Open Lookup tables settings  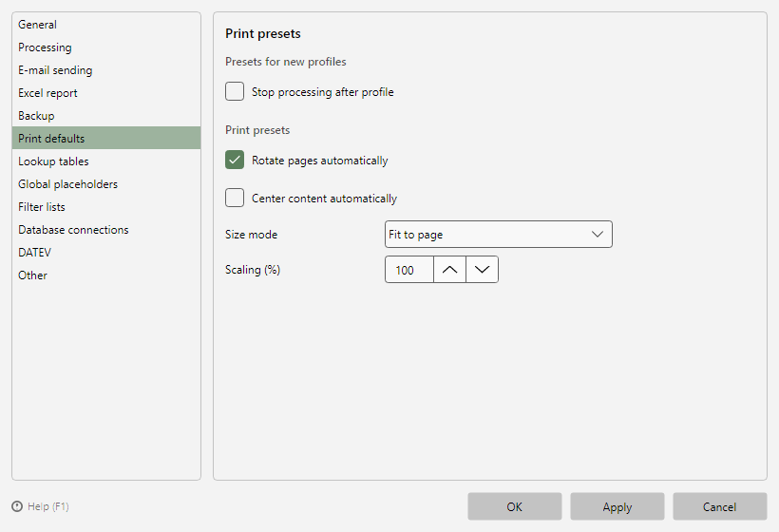click(105, 161)
